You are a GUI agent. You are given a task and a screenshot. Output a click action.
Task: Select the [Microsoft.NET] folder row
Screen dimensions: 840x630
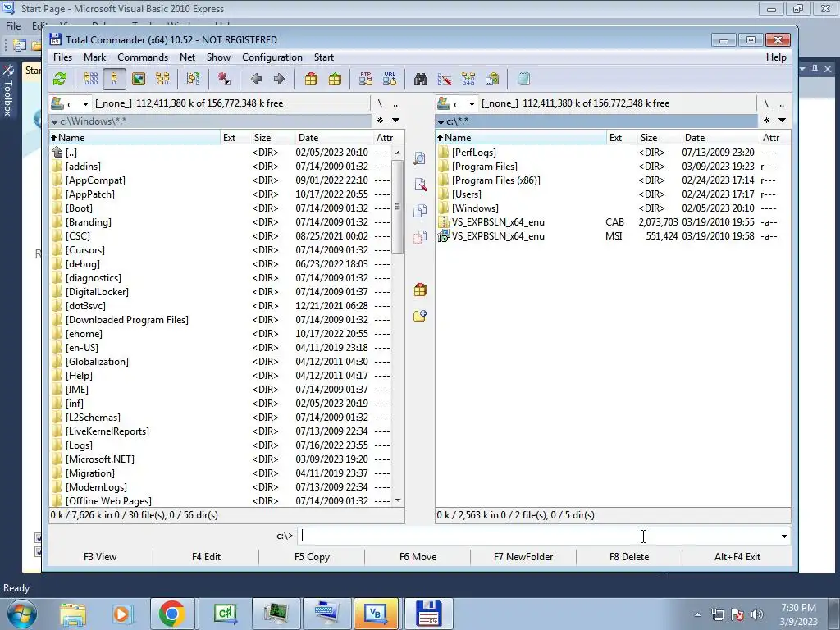click(221, 459)
